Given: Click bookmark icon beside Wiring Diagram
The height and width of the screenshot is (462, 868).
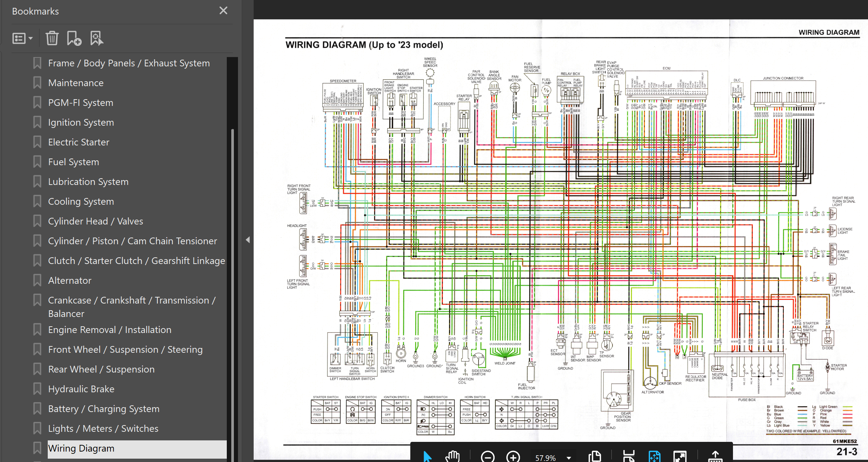Looking at the screenshot, I should [x=37, y=448].
